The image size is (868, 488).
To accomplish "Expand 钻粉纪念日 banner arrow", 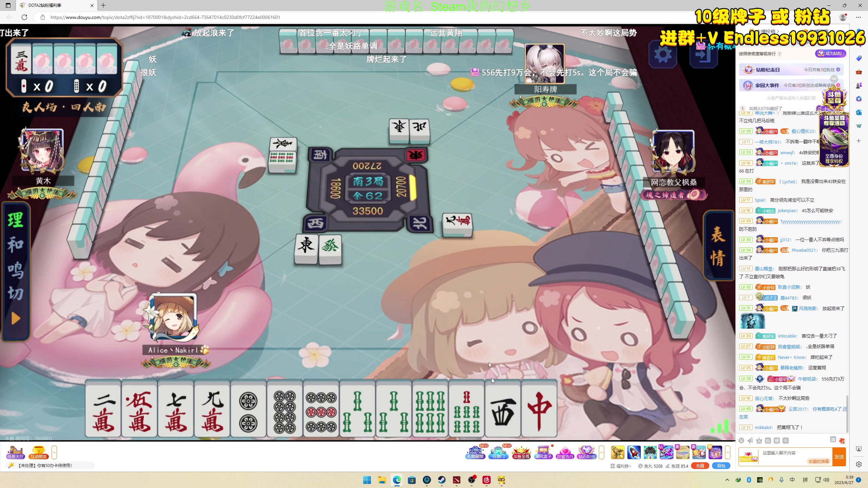I will (x=838, y=69).
